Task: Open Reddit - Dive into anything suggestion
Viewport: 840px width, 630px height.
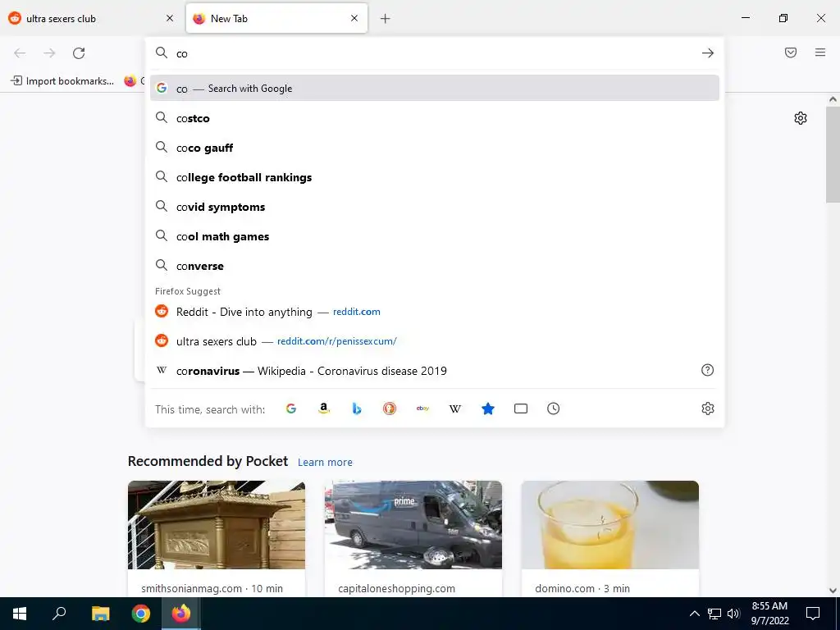Action: (x=435, y=311)
